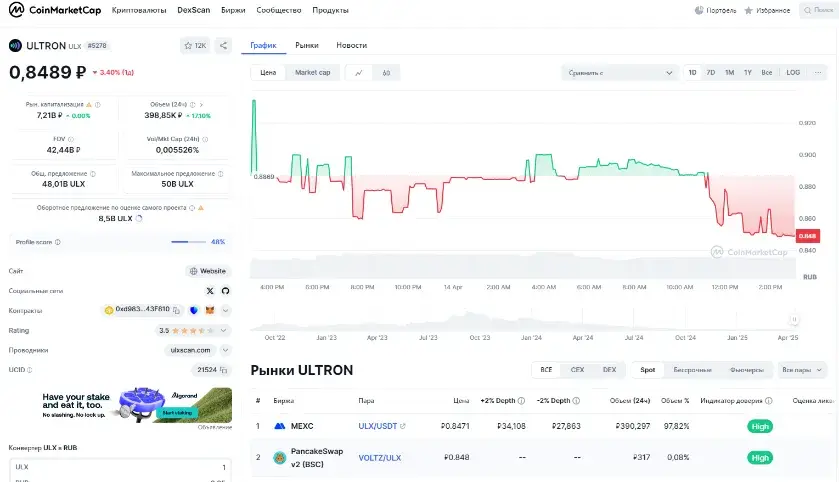Viewport: 839px width, 482px height.
Task: Select Spot market type
Action: tap(647, 370)
